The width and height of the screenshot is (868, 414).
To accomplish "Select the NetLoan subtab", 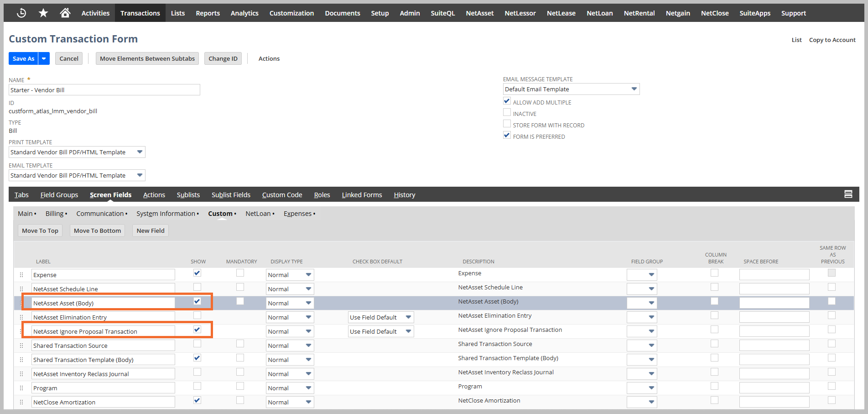I will [258, 214].
